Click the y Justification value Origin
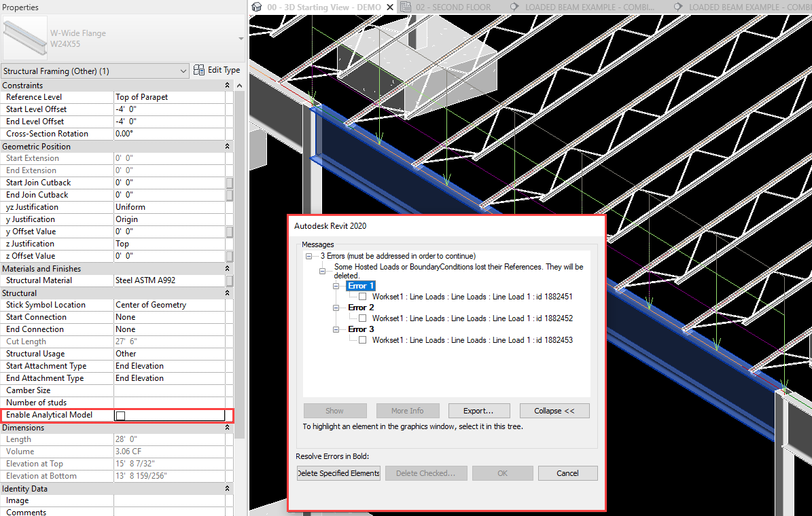The width and height of the screenshot is (812, 516). tap(169, 219)
